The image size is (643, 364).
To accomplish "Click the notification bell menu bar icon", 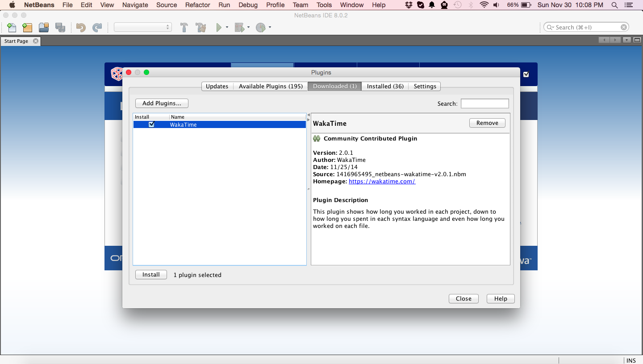I will coord(432,5).
